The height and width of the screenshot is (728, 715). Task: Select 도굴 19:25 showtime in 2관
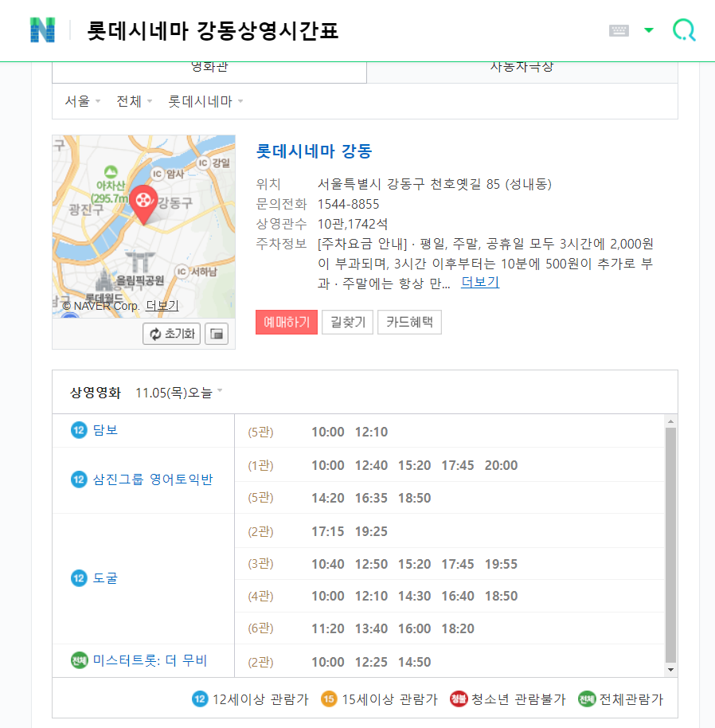tap(371, 531)
